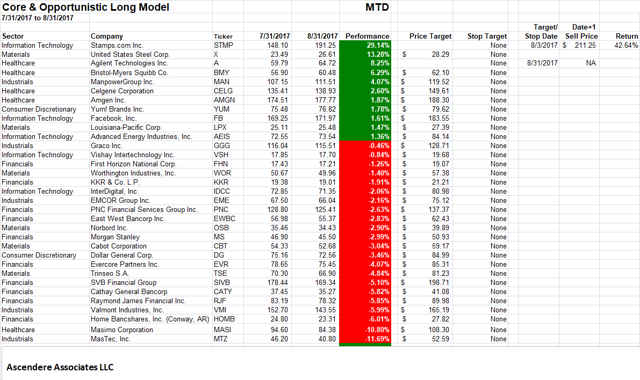Select the MTD title cell

coord(377,7)
